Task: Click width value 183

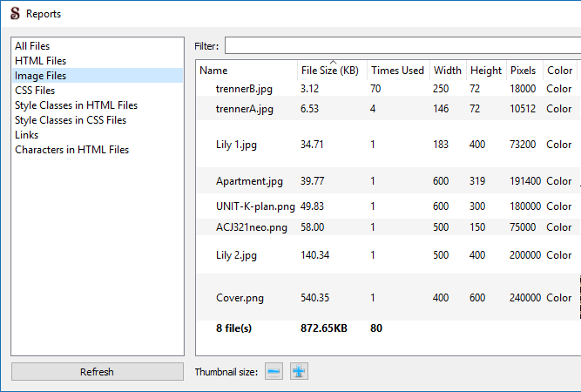Action: point(441,145)
